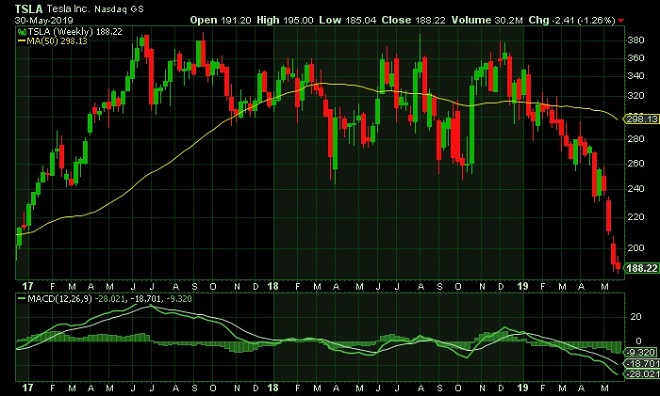Click the TSLA (Weekly) 188.22 legend entry
Screen dimensions: 660x396
pos(75,32)
